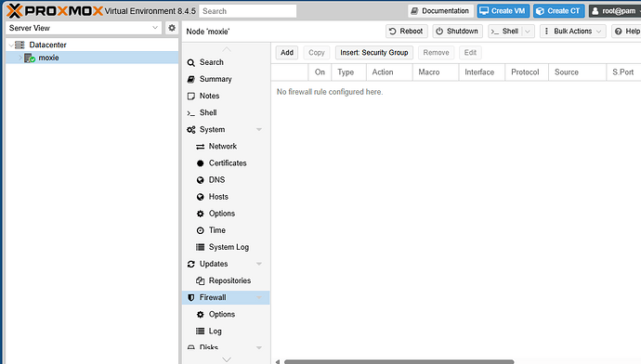Viewport: 641px width, 364px height.
Task: Click the clock icon beside Time
Action: click(x=201, y=230)
